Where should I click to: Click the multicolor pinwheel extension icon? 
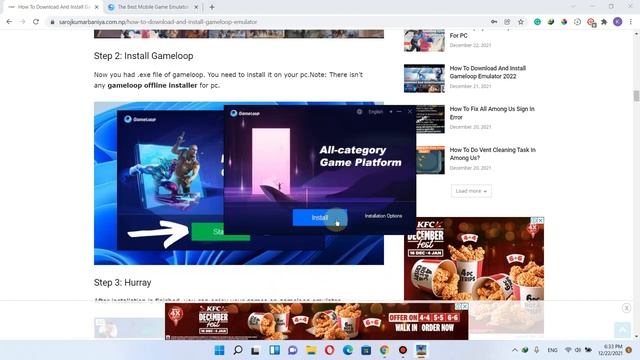tap(564, 22)
